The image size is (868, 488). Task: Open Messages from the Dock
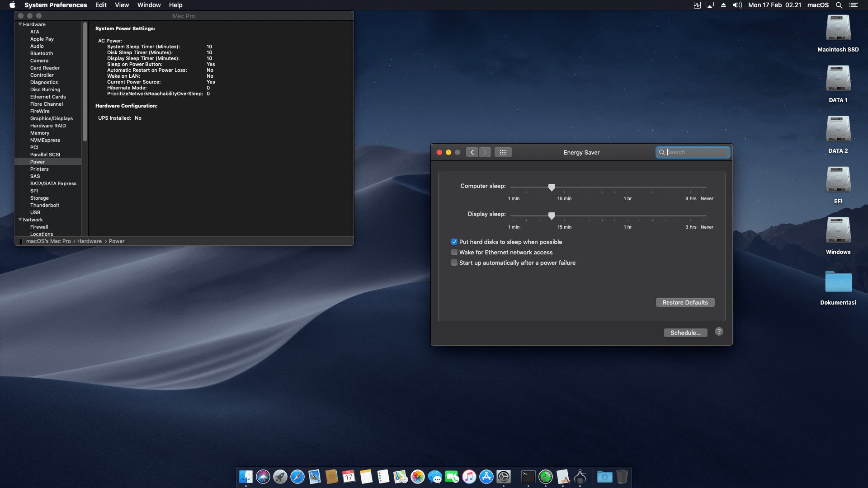[434, 477]
